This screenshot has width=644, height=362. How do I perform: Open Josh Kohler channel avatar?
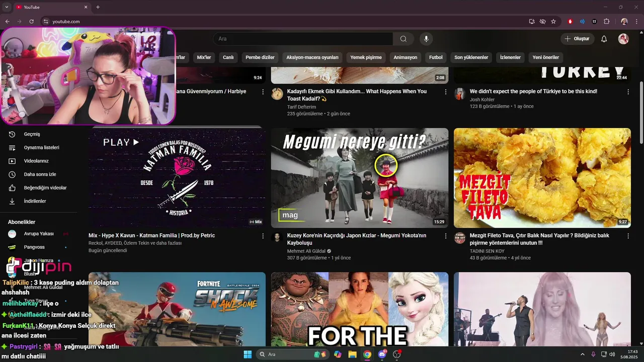[459, 94]
